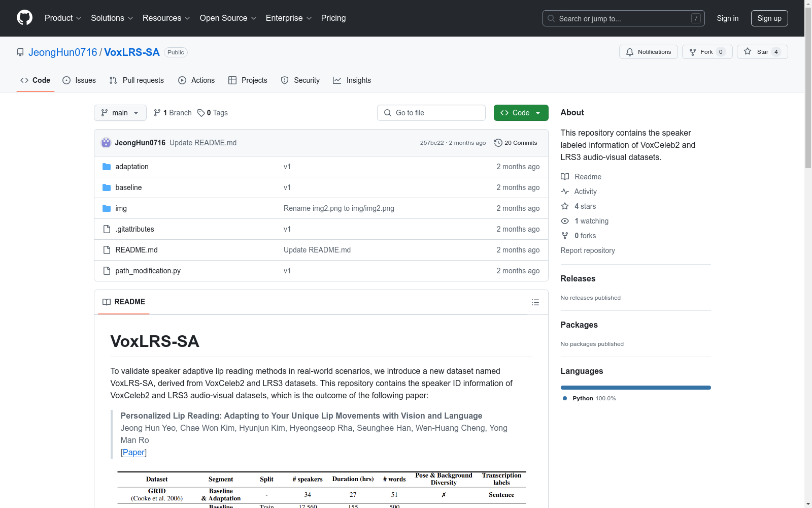This screenshot has height=508, width=812.
Task: Click the Go to file input
Action: [431, 113]
